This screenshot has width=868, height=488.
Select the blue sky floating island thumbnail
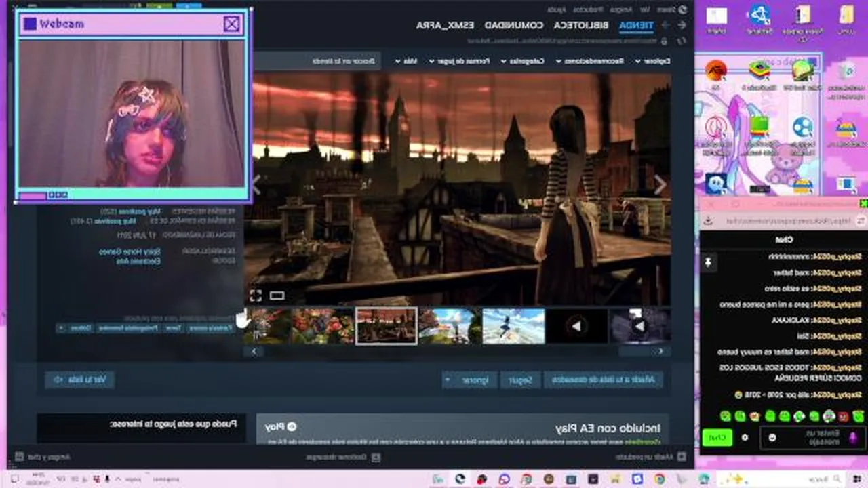pyautogui.click(x=450, y=326)
